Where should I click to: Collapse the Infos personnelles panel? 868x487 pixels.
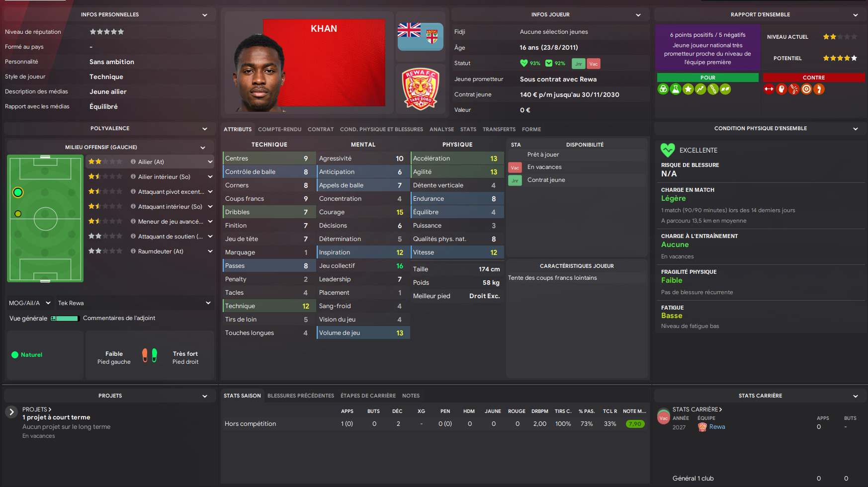(x=204, y=15)
